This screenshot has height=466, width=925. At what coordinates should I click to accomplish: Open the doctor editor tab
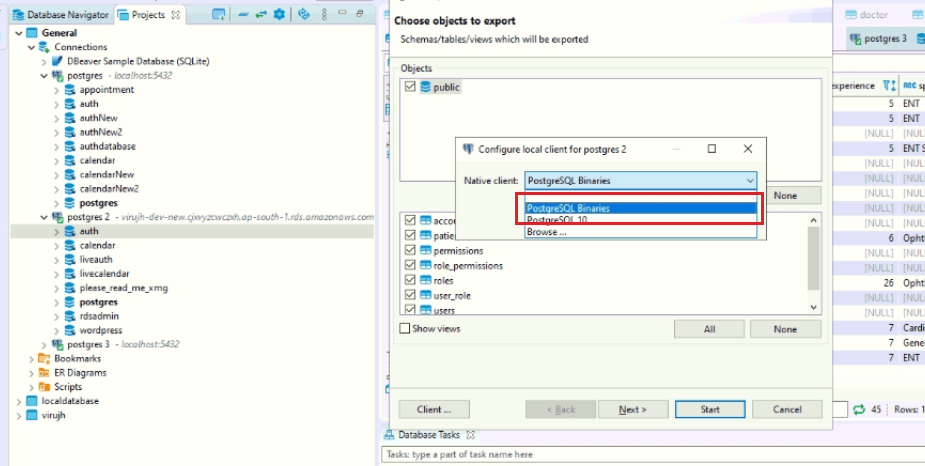tap(867, 15)
